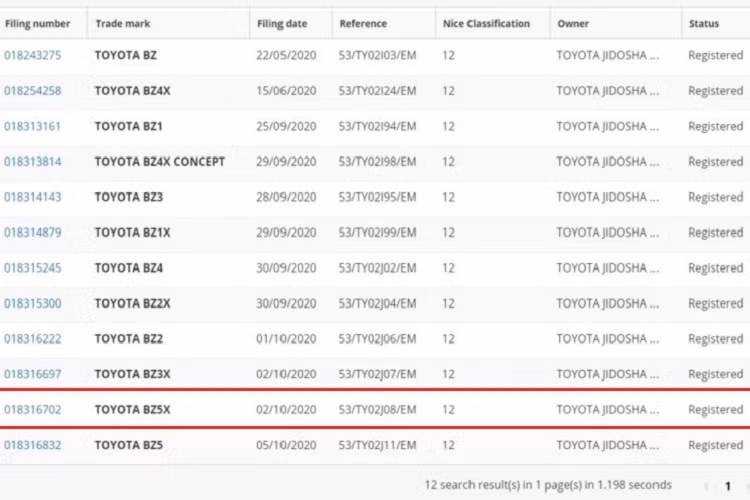Click reference 53/TY02J07/EM

click(x=377, y=374)
